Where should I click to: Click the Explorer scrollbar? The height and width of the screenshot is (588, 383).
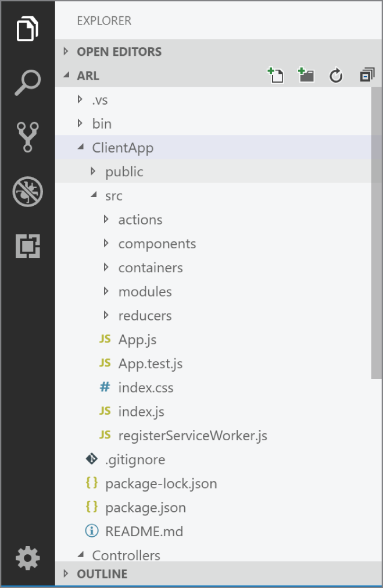[x=378, y=233]
